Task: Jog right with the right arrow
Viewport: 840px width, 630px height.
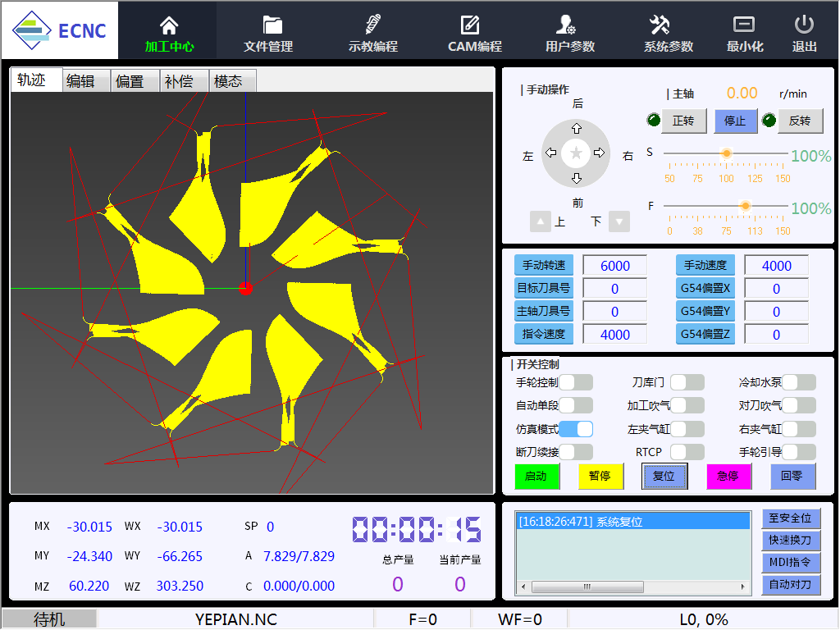Action: coord(600,153)
